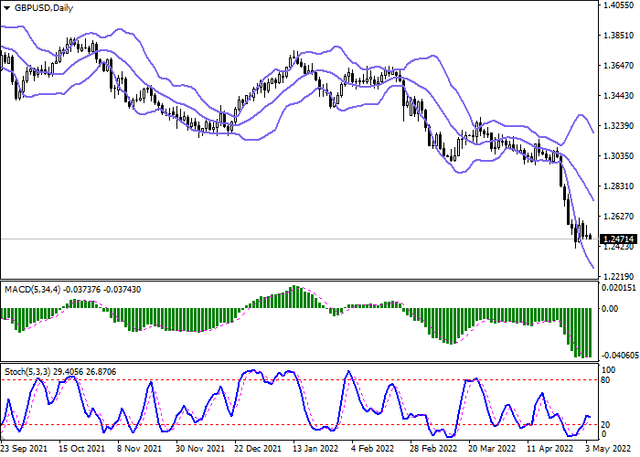Click the MACD 0.020151 scale label

(619, 288)
